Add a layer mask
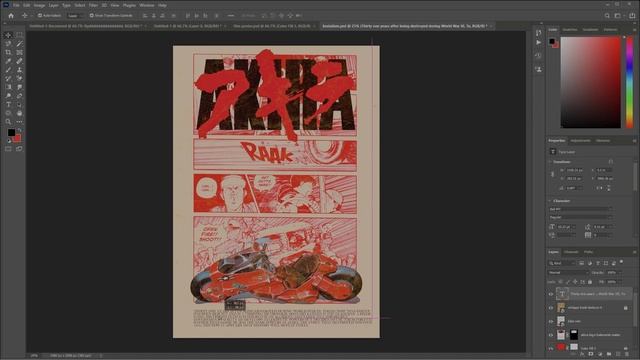The width and height of the screenshot is (640, 360). [x=591, y=354]
